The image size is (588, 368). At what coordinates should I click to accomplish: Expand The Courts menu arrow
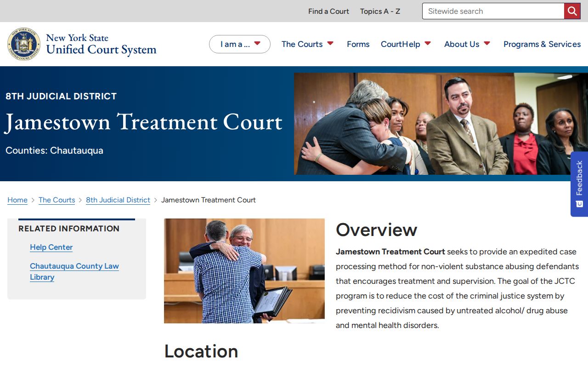330,44
